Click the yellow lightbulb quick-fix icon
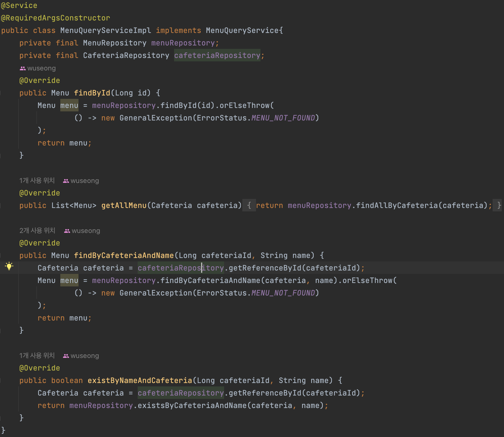 (x=9, y=266)
